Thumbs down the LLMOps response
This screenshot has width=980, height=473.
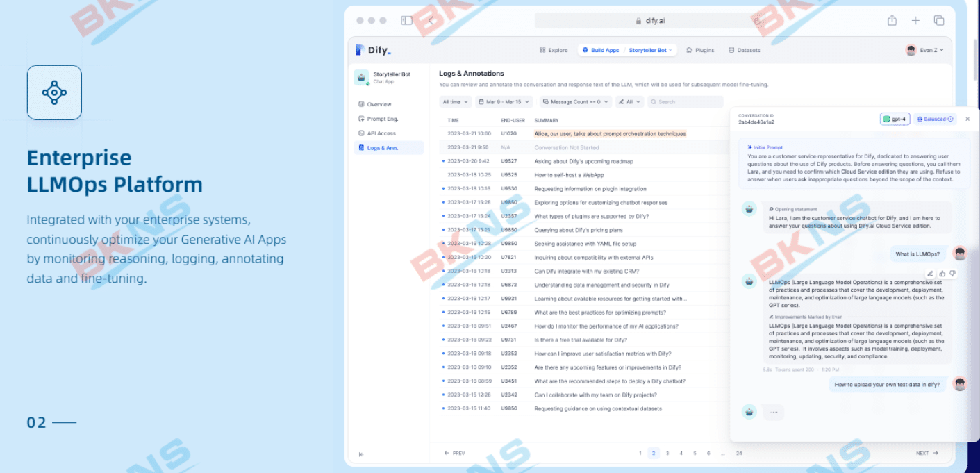(952, 274)
